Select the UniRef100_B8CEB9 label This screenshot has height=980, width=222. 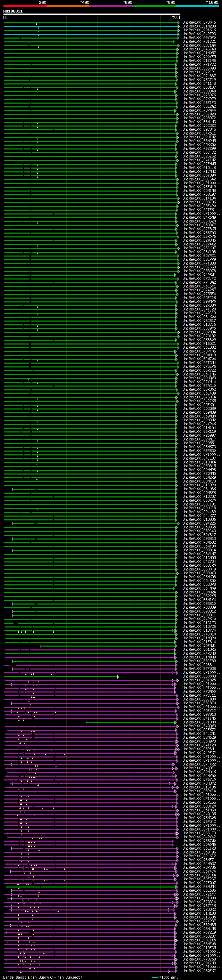click(x=199, y=661)
